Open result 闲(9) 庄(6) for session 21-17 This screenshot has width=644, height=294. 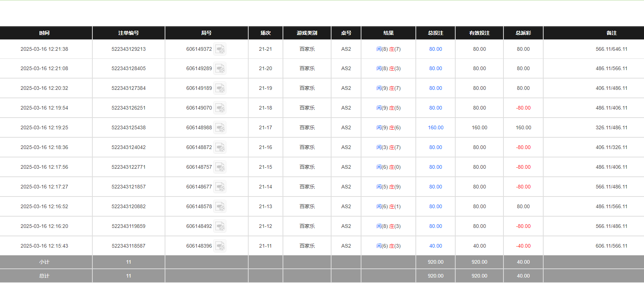(x=388, y=127)
